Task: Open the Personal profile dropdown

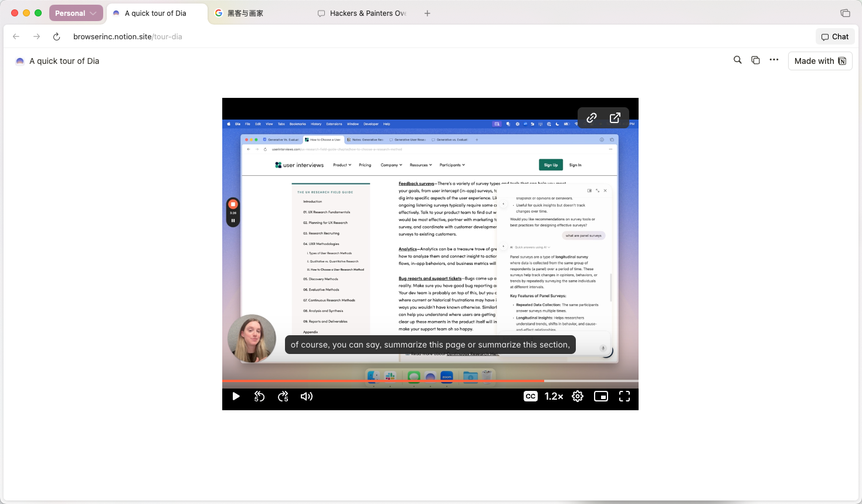Action: tap(76, 13)
